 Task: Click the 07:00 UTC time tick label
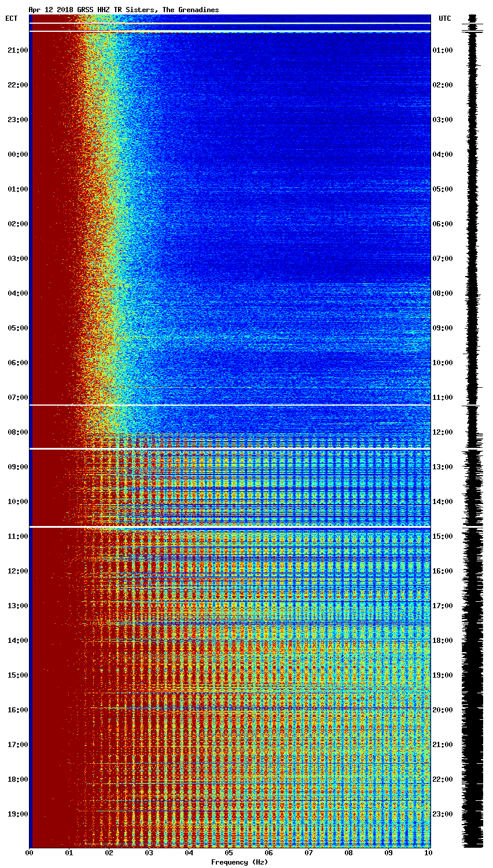(x=443, y=259)
